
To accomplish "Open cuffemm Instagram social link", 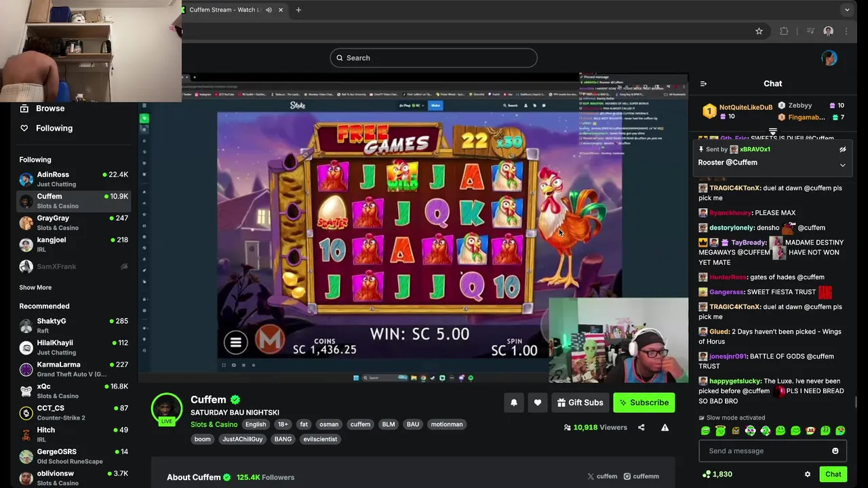I will 642,476.
